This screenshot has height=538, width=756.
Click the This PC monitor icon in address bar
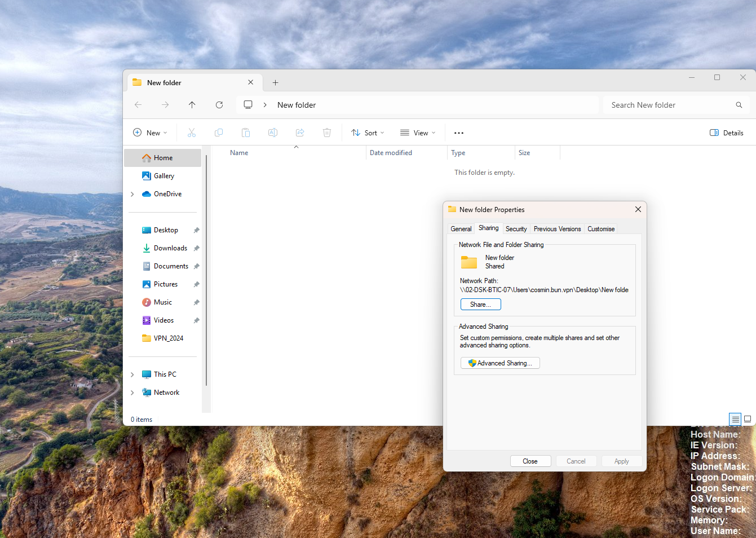(248, 105)
